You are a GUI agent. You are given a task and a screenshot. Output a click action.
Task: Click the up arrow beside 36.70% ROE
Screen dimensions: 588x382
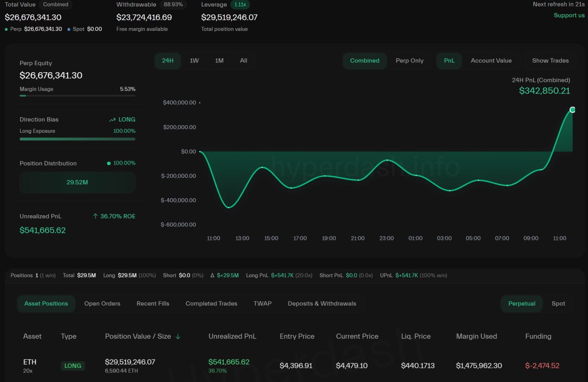[x=95, y=216]
